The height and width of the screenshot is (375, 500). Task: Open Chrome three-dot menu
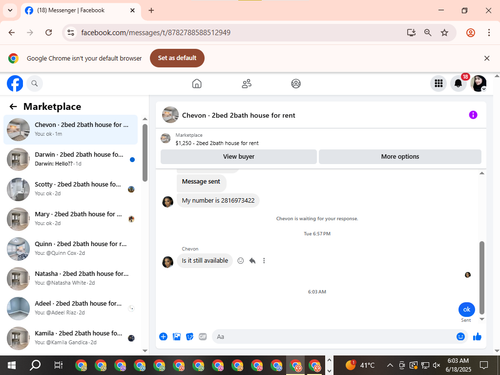[x=489, y=33]
